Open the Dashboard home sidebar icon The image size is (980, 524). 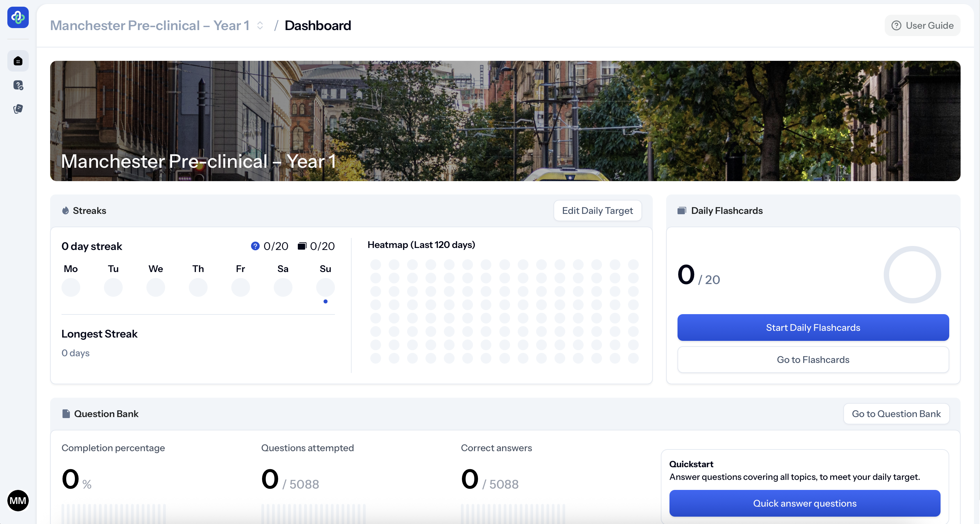pos(18,61)
